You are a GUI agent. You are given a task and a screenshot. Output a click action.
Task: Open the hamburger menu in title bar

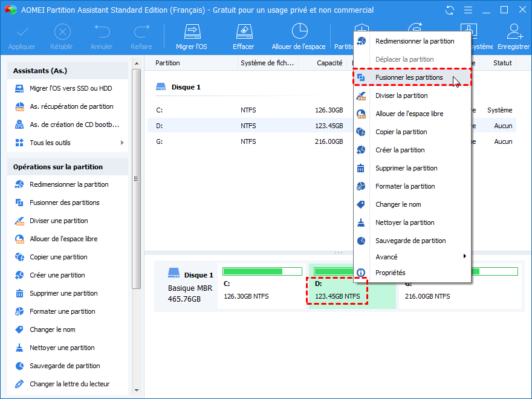[x=468, y=10]
